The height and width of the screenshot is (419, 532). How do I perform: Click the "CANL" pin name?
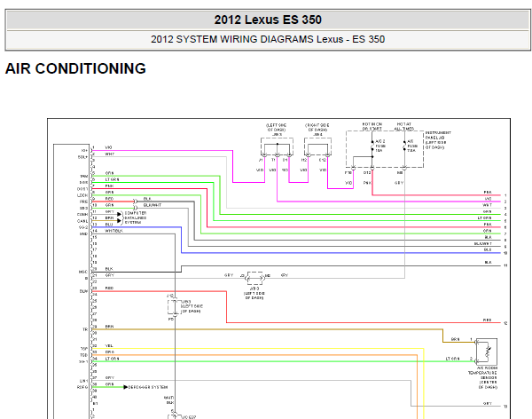82,221
